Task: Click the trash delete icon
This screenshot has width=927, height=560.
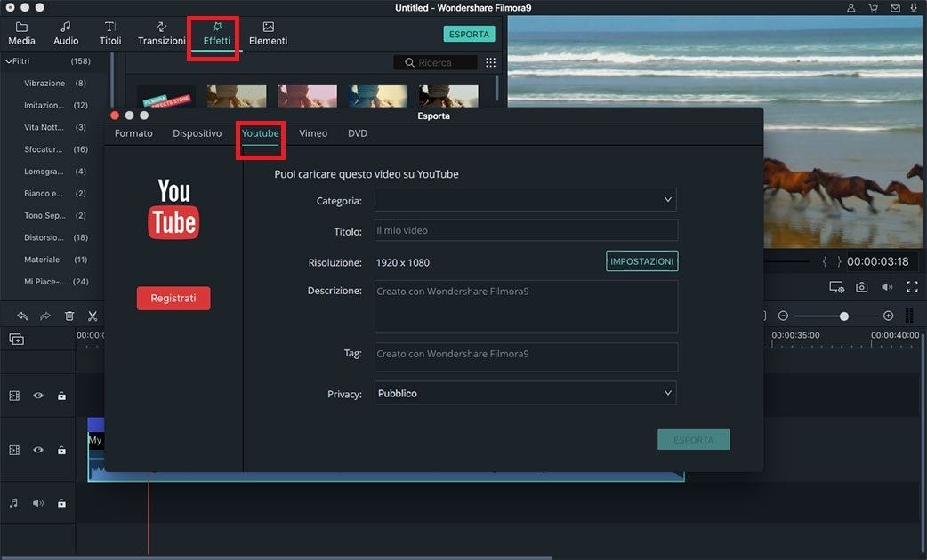Action: (x=69, y=316)
